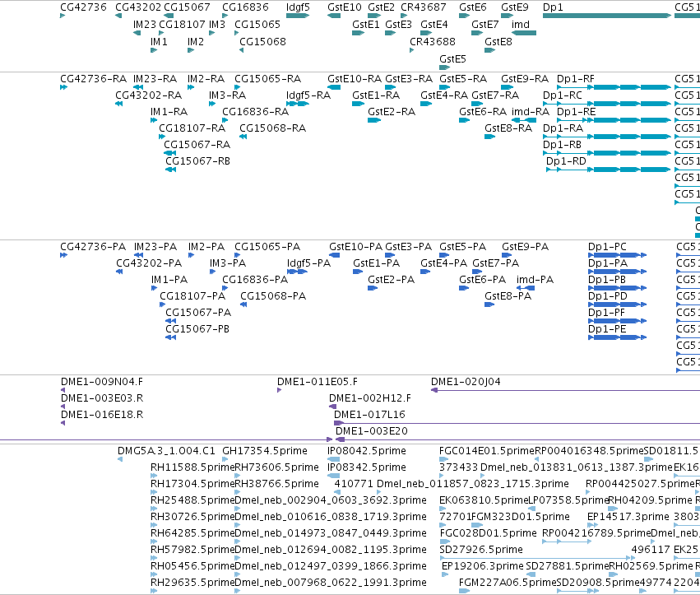The height and width of the screenshot is (595, 700).
Task: Select the IM23-PA protein label
Action: (x=155, y=247)
